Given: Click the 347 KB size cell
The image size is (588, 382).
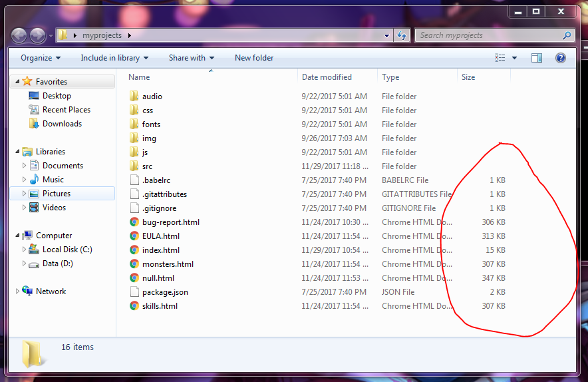Looking at the screenshot, I should [x=494, y=278].
